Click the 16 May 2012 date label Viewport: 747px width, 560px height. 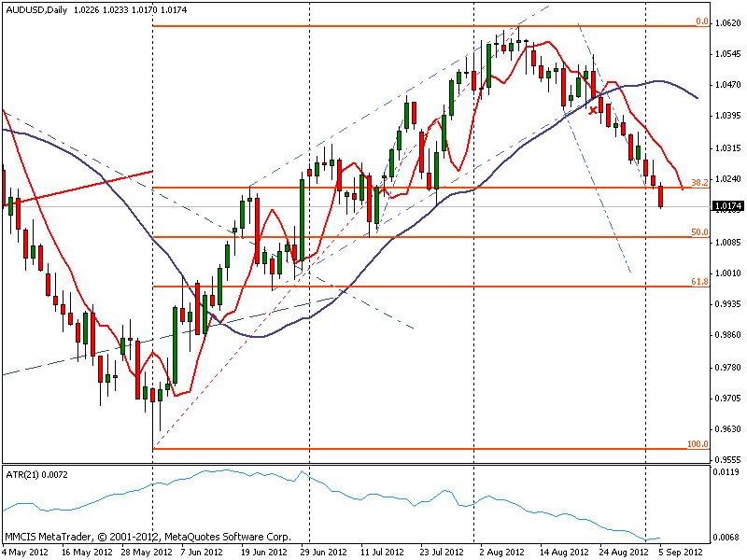(87, 553)
